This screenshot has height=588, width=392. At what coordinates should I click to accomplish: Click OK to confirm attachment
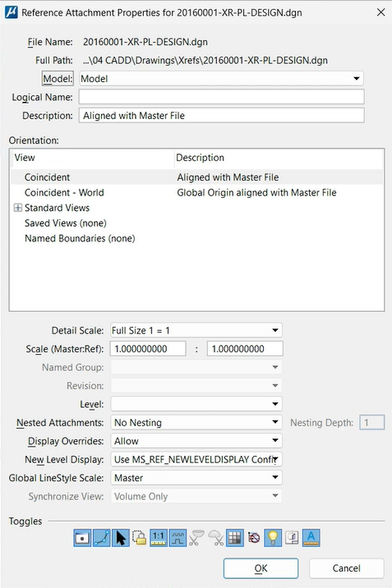pos(261,568)
